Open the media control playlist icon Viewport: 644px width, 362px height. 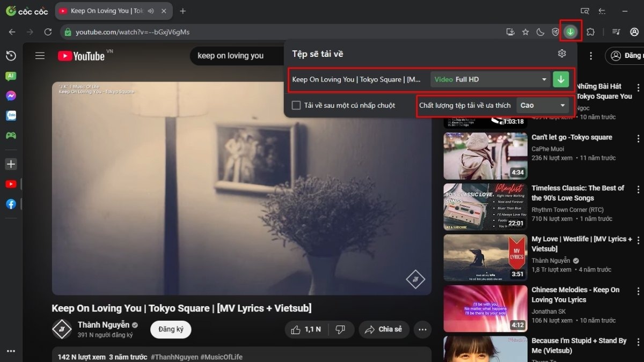pyautogui.click(x=616, y=32)
